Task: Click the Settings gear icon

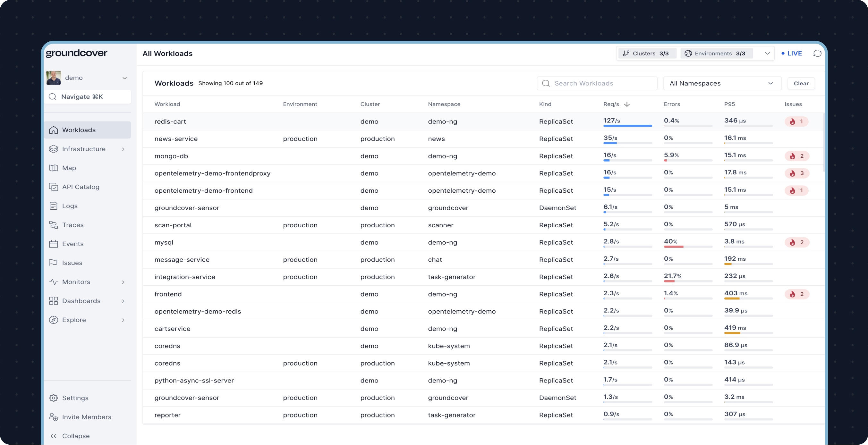Action: 54,398
